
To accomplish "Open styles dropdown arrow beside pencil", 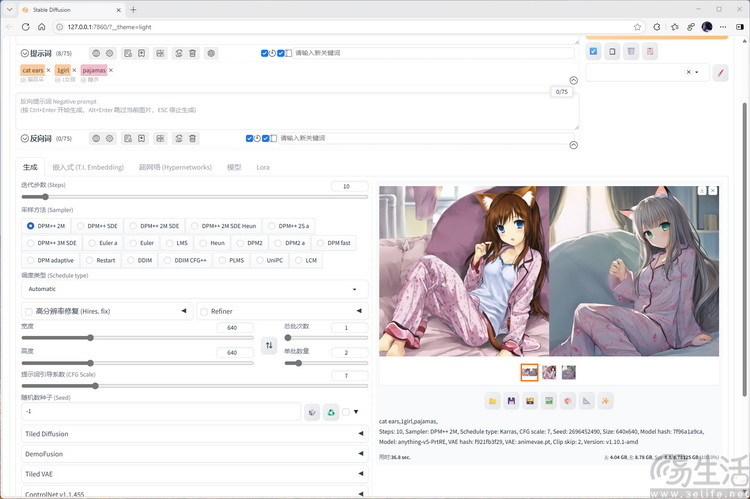I will [x=697, y=72].
